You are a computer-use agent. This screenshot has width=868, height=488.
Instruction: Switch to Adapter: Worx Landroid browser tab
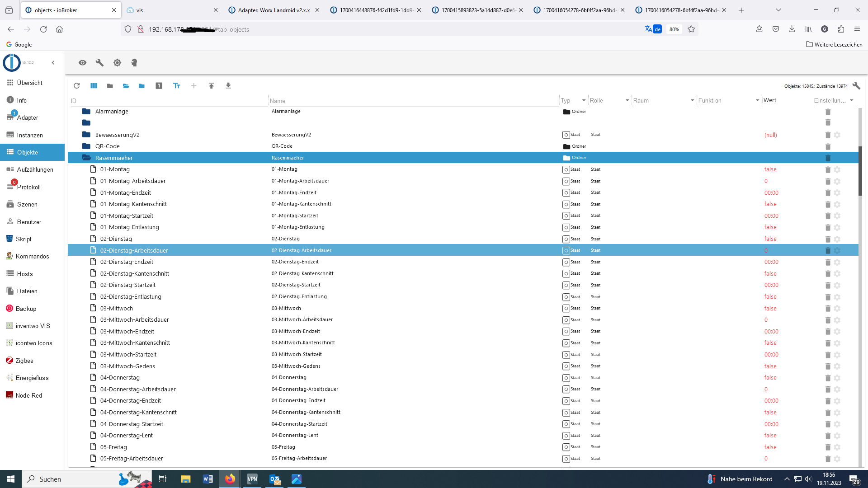coord(274,10)
